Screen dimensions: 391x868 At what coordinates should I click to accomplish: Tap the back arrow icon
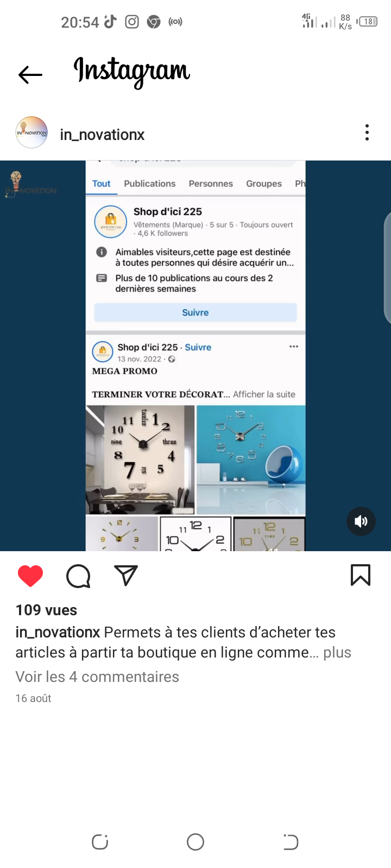(x=30, y=74)
